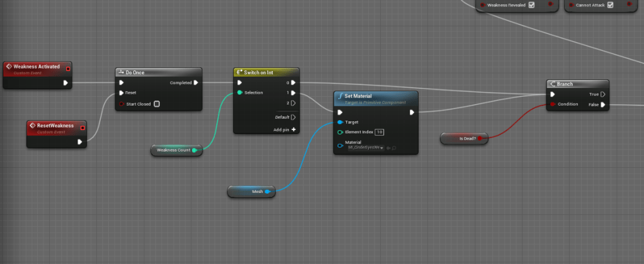
Task: Click Branch node's False output pin
Action: 602,105
